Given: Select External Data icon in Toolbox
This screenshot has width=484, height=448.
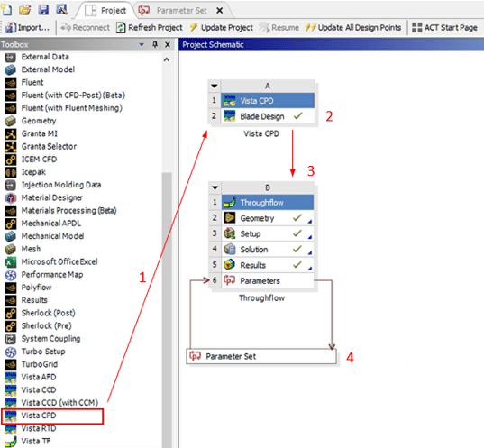Looking at the screenshot, I should pos(10,57).
